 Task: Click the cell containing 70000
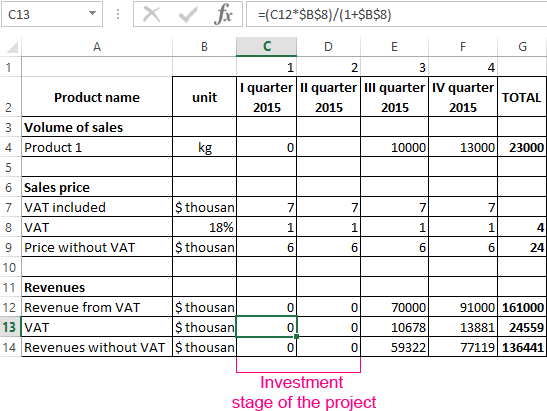point(395,307)
